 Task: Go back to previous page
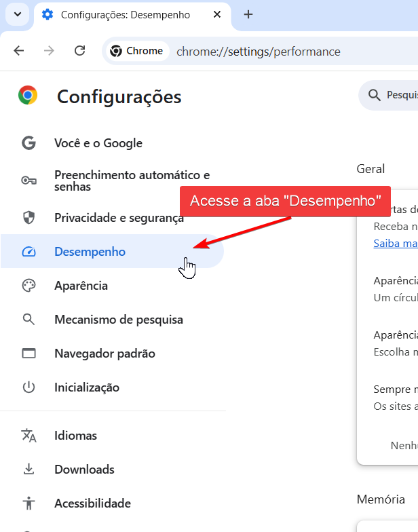tap(18, 51)
